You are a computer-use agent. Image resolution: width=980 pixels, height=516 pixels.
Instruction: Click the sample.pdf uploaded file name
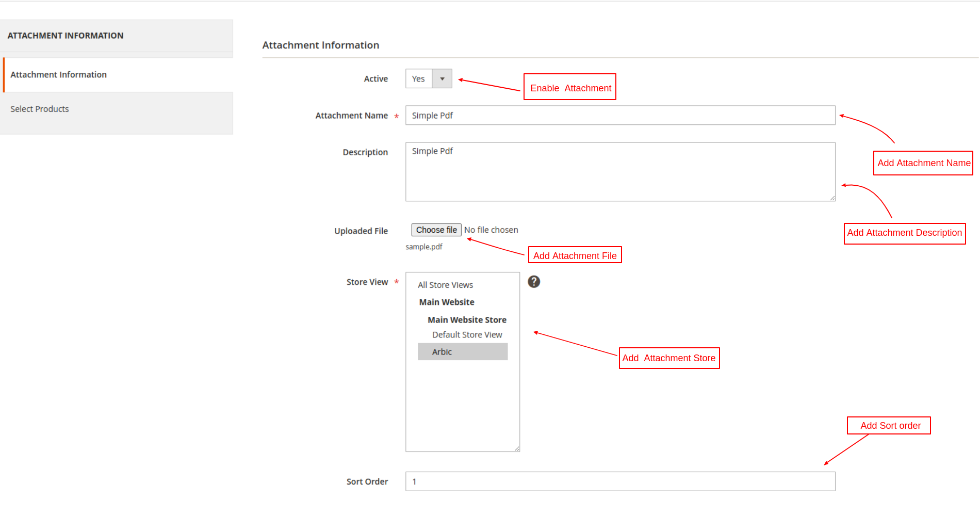tap(424, 247)
